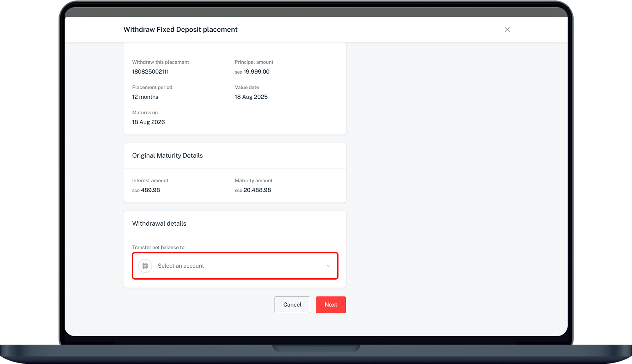Expand the account selector chevron arrow
Image resolution: width=632 pixels, height=364 pixels.
point(329,266)
